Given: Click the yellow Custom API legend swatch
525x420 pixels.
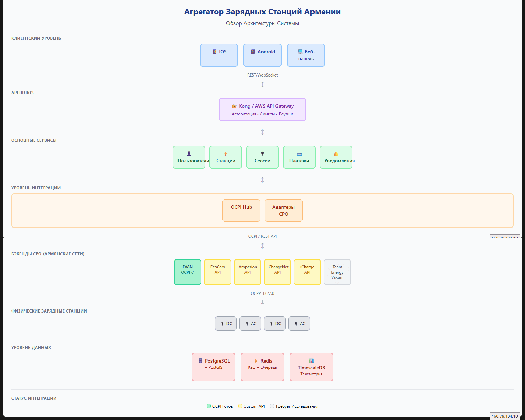Looking at the screenshot, I should [x=240, y=406].
